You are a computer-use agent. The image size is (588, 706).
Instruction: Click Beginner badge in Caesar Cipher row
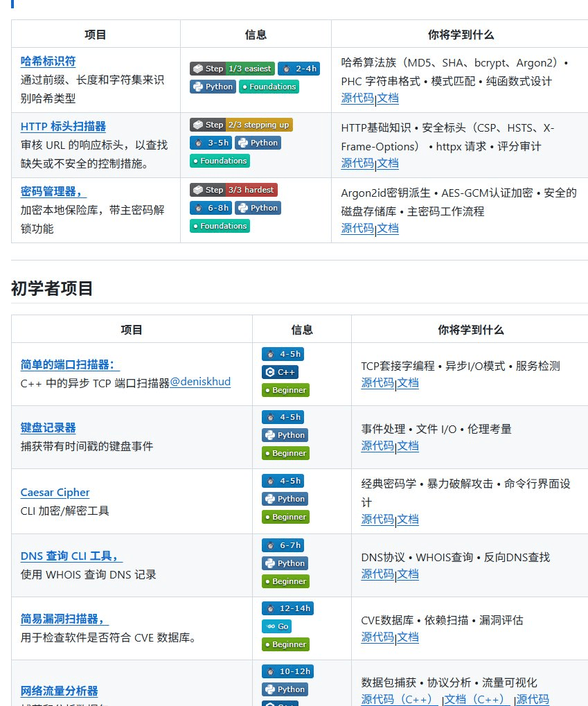click(285, 518)
